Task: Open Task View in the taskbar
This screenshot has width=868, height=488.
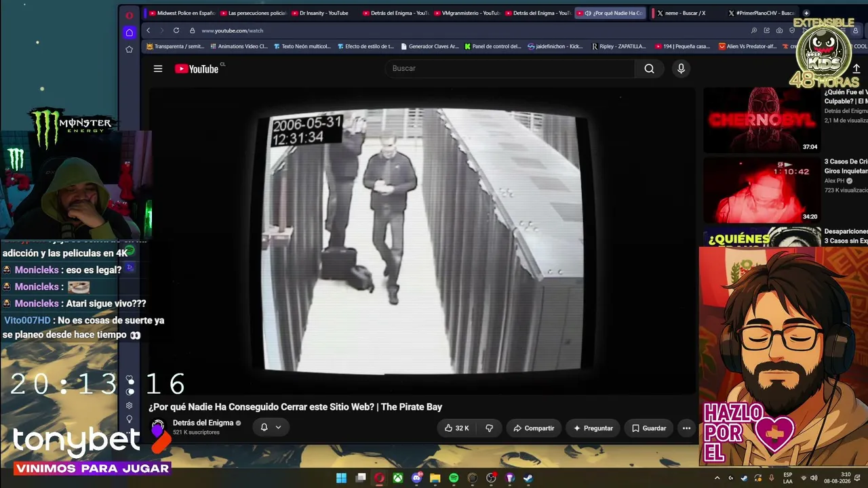Action: click(361, 478)
